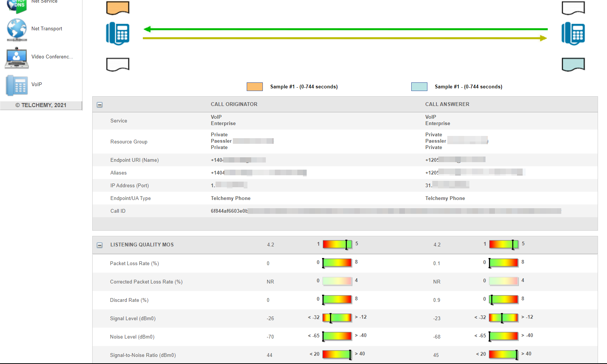Click the answerer Signal Level gauge bar
Viewport: 607px width, 364px height.
click(504, 318)
